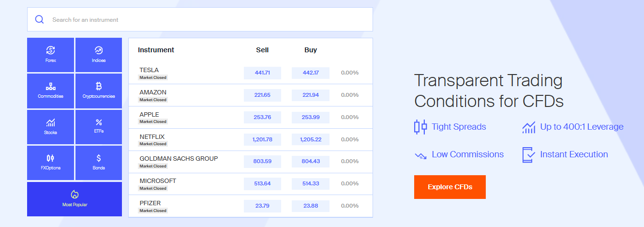644x227 pixels.
Task: Focus the Search for an instrument field
Action: (208, 20)
